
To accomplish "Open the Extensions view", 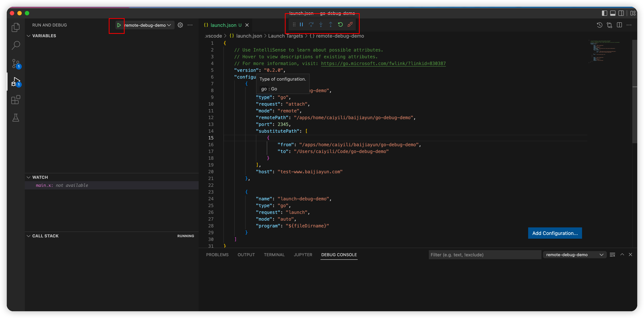I will 16,100.
